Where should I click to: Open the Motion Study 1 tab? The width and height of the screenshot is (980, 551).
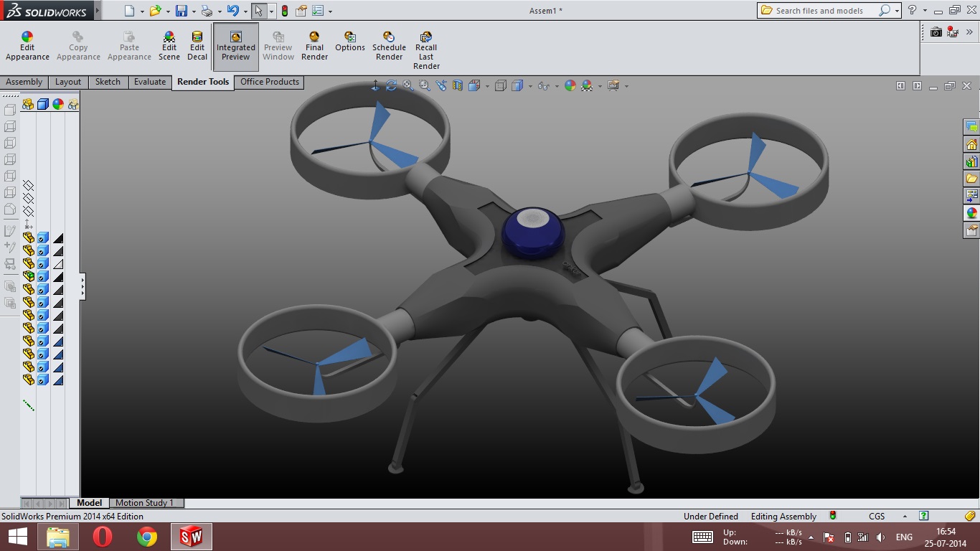tap(145, 503)
